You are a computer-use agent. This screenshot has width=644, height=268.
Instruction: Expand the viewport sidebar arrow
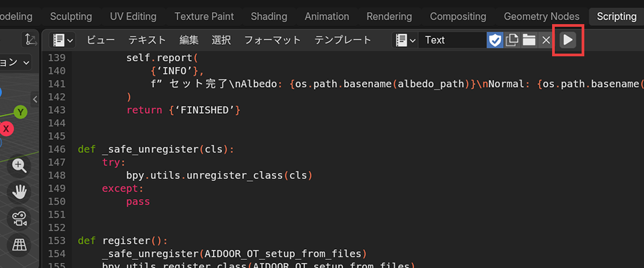click(36, 98)
